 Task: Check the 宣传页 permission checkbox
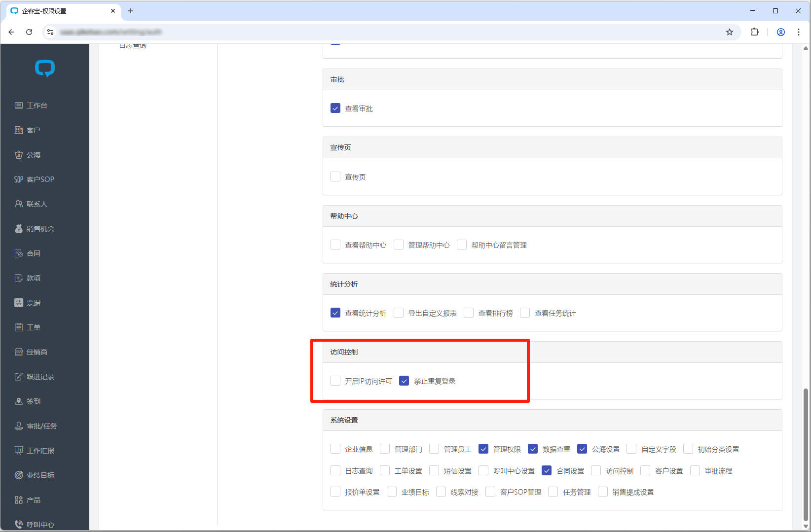[x=335, y=177]
